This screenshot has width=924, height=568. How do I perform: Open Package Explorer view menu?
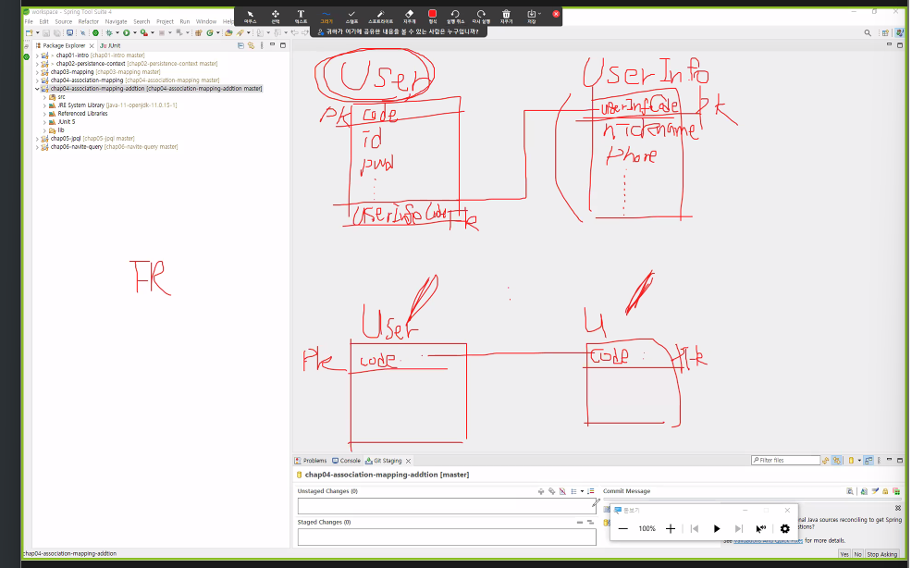(x=261, y=45)
